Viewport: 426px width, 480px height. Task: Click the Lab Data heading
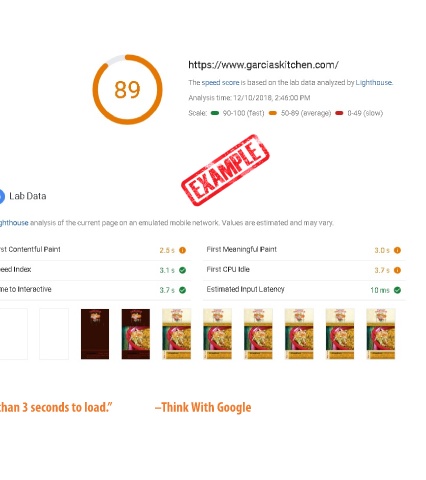[28, 196]
